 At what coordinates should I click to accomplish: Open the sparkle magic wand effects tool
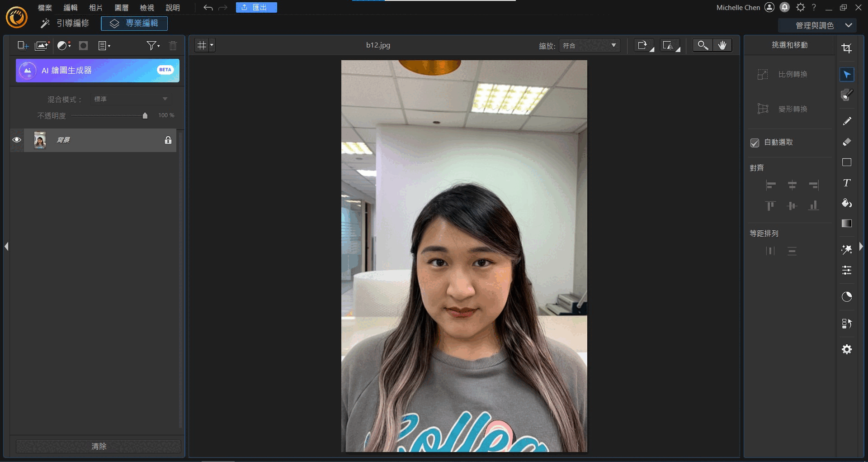(x=847, y=249)
